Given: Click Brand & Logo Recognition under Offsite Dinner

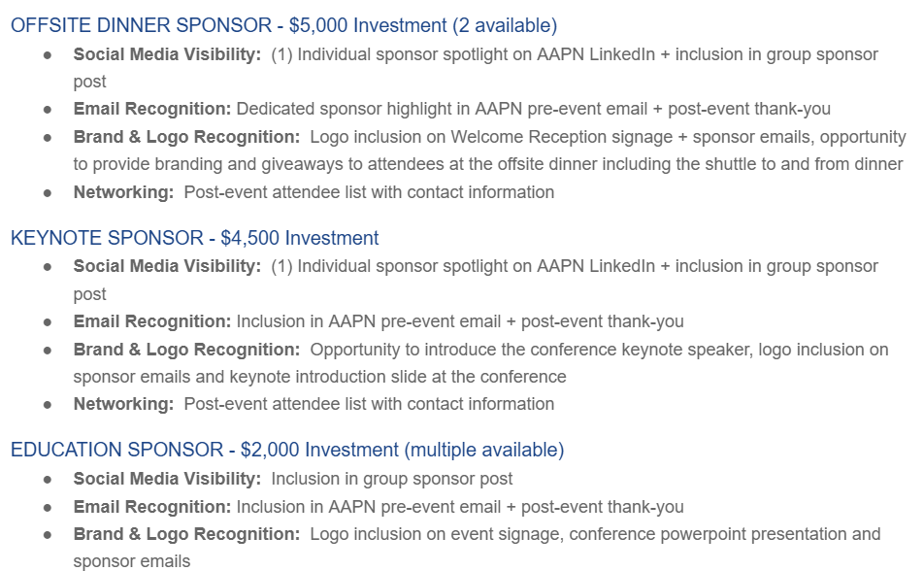Looking at the screenshot, I should click(186, 137).
